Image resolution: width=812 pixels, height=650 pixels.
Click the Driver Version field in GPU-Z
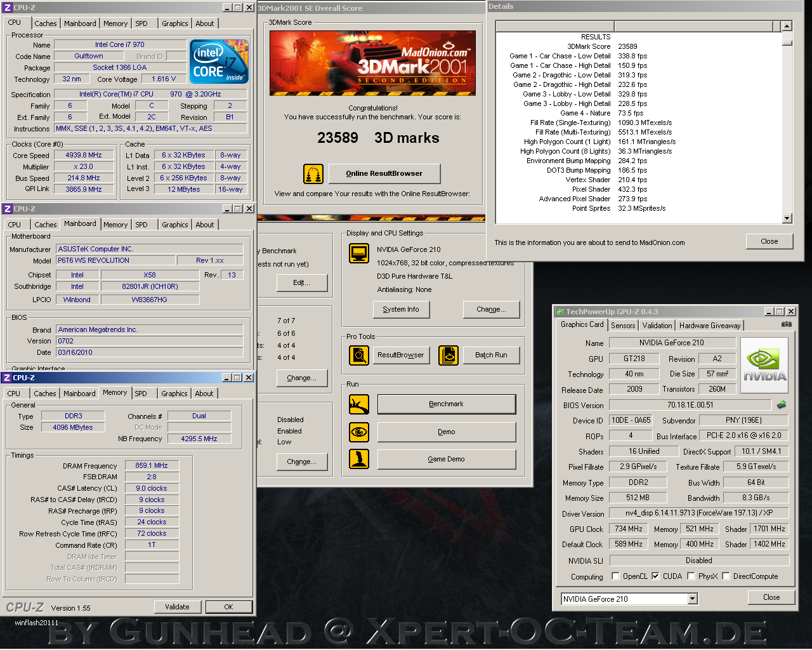pos(698,513)
